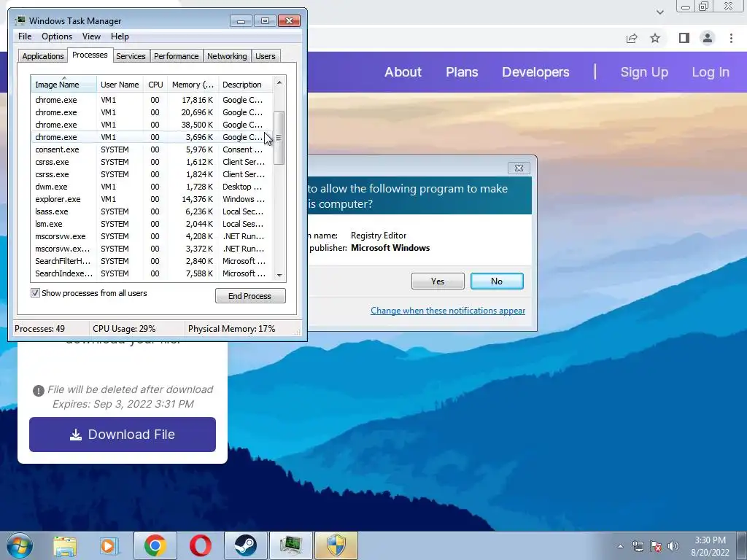Select chrome.exe row using 38,500 K
Image resolution: width=747 pixels, height=560 pixels.
tap(152, 125)
